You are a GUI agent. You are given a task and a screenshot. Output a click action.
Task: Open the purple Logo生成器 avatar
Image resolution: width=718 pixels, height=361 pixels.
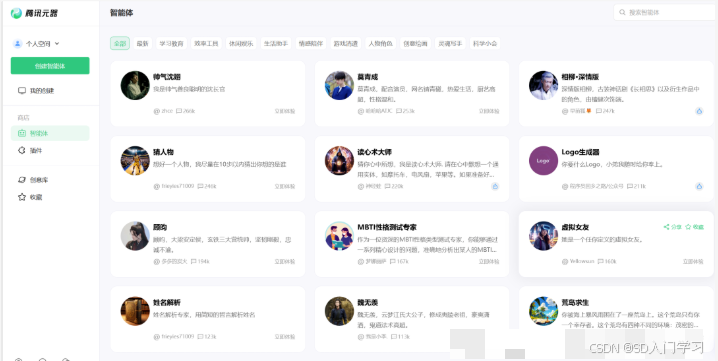[544, 160]
